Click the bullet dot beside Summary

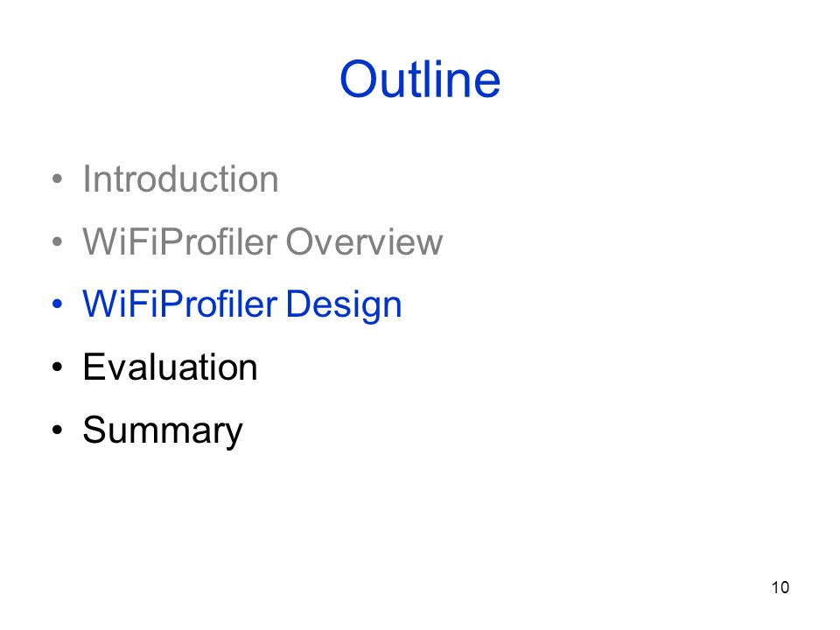coord(58,430)
